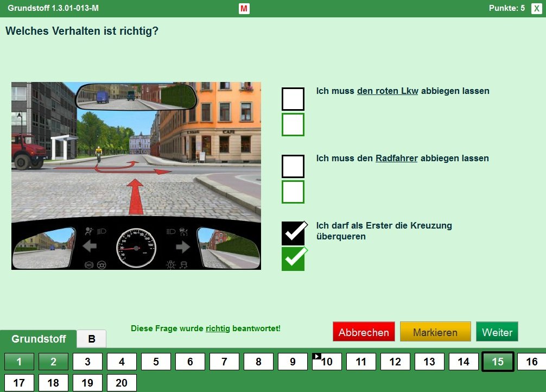Viewport: 546px width, 392px height.
Task: Close the quiz with the X button
Action: click(x=536, y=9)
